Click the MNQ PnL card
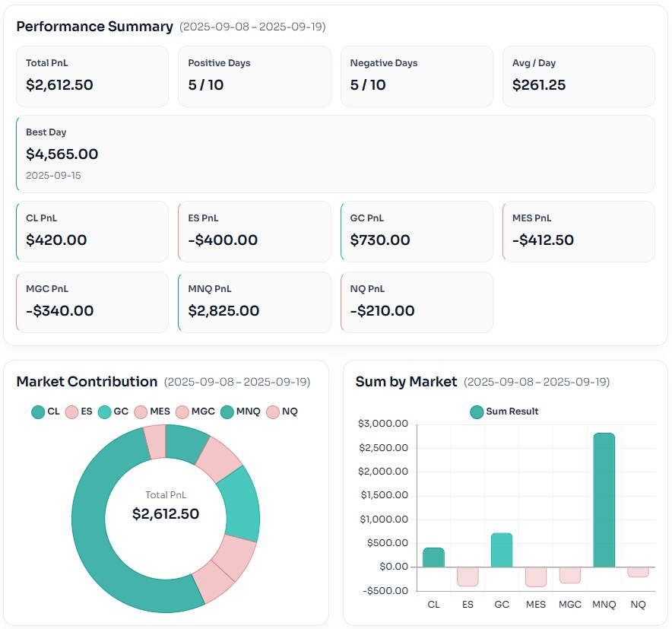Screen dimensions: 672x629 254,302
